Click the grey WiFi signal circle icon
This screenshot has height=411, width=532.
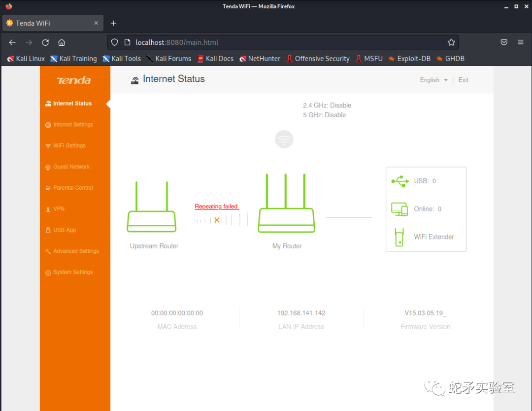[284, 139]
